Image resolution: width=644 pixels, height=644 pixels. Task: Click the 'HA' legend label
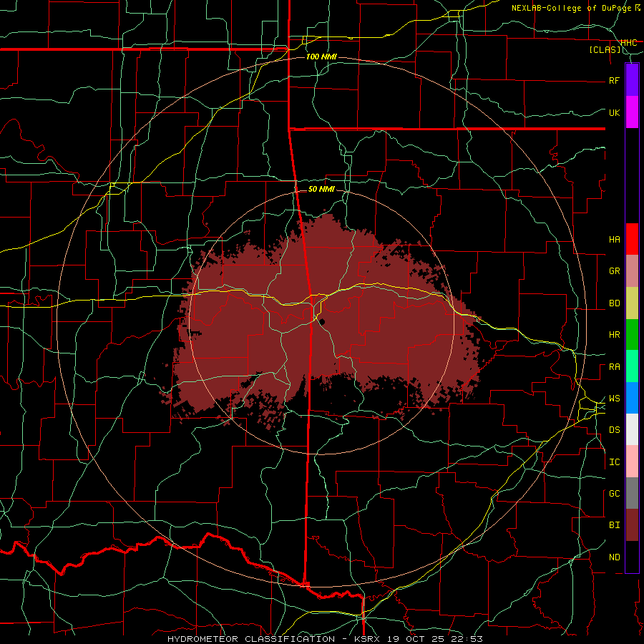pyautogui.click(x=614, y=240)
